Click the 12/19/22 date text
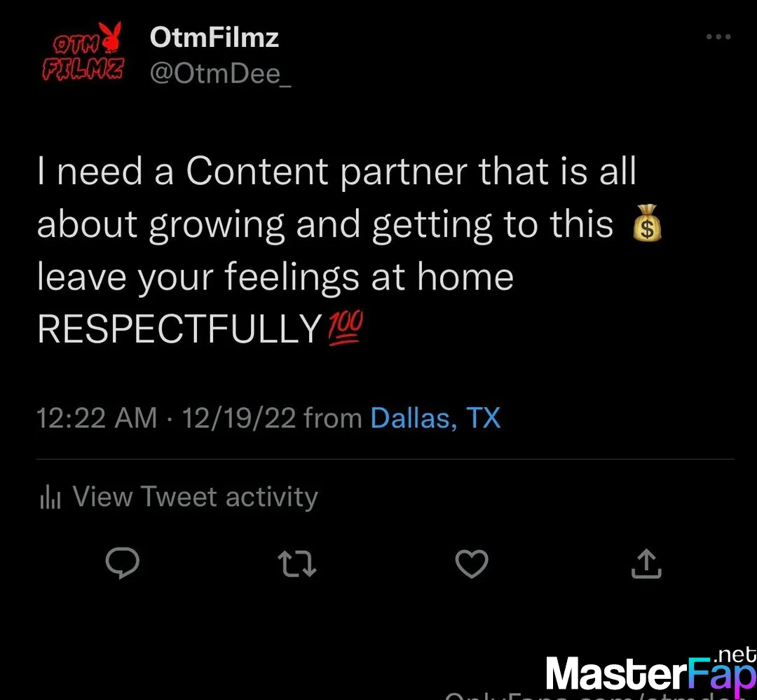This screenshot has width=757, height=700. (x=238, y=418)
